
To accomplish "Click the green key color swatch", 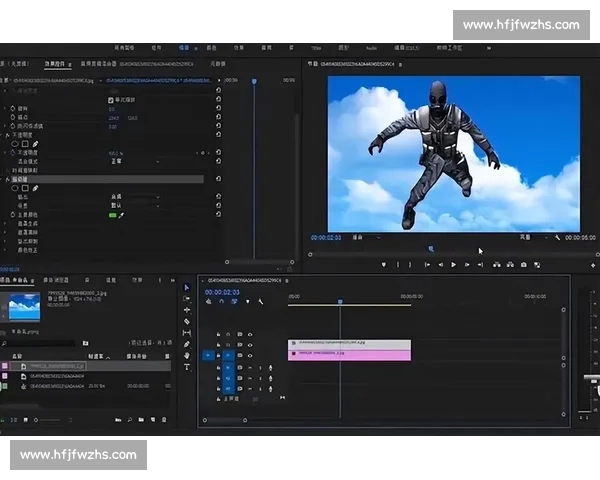I will point(112,215).
